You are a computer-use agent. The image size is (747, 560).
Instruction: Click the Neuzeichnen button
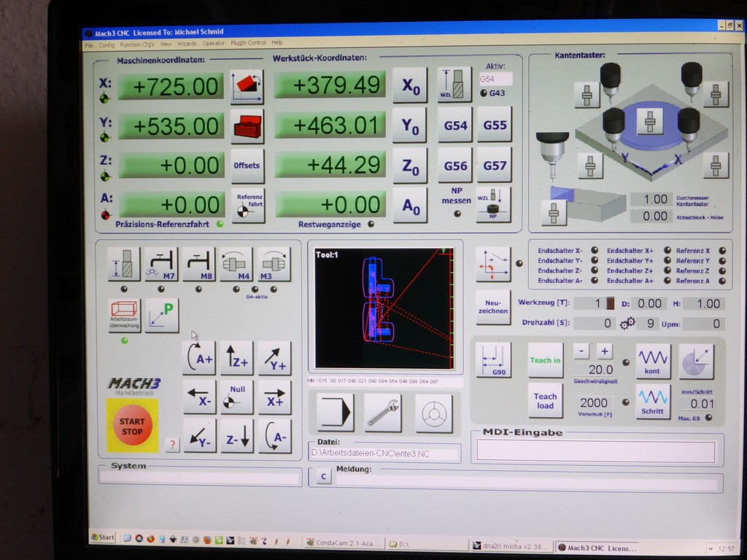click(x=493, y=306)
